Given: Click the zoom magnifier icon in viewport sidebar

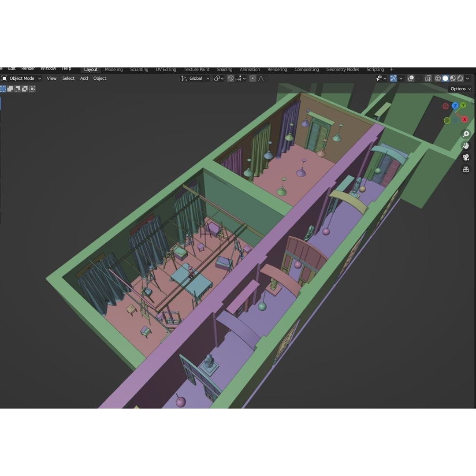Looking at the screenshot, I should [466, 134].
